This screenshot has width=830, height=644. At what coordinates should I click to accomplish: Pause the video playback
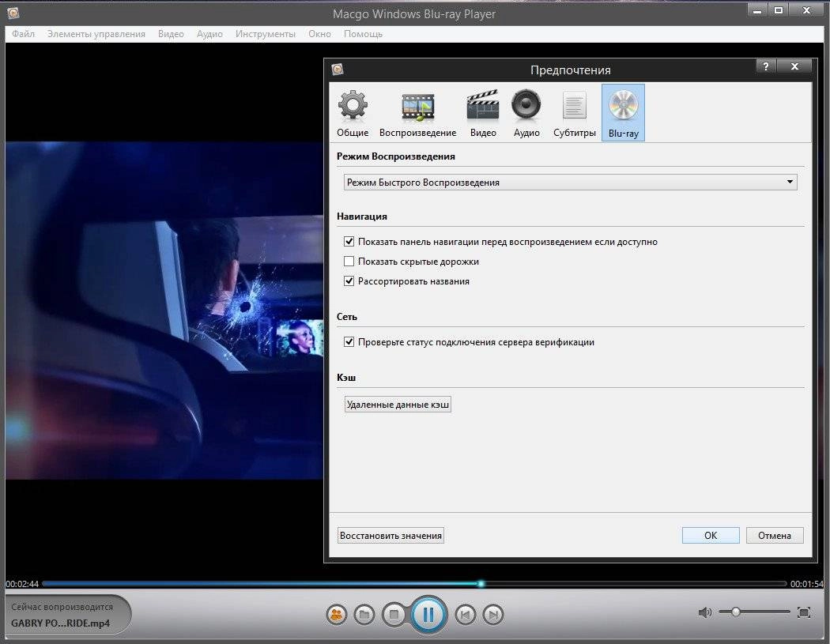428,614
